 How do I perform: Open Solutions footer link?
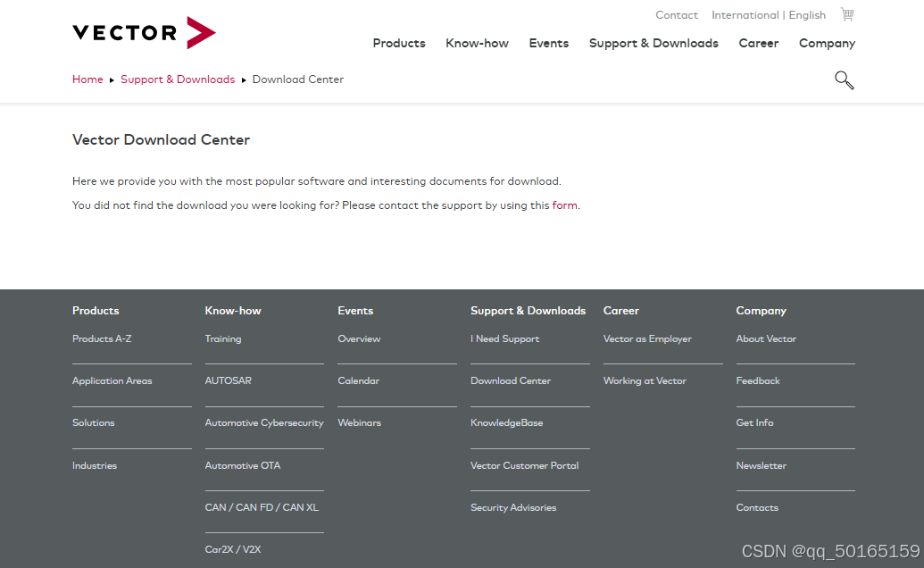click(x=93, y=422)
